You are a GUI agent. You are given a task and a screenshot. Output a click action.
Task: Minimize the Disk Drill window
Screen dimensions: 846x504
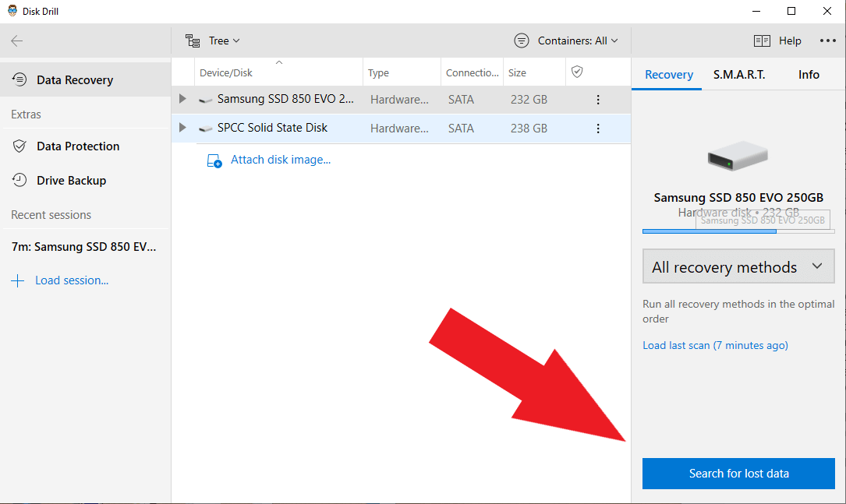point(756,11)
